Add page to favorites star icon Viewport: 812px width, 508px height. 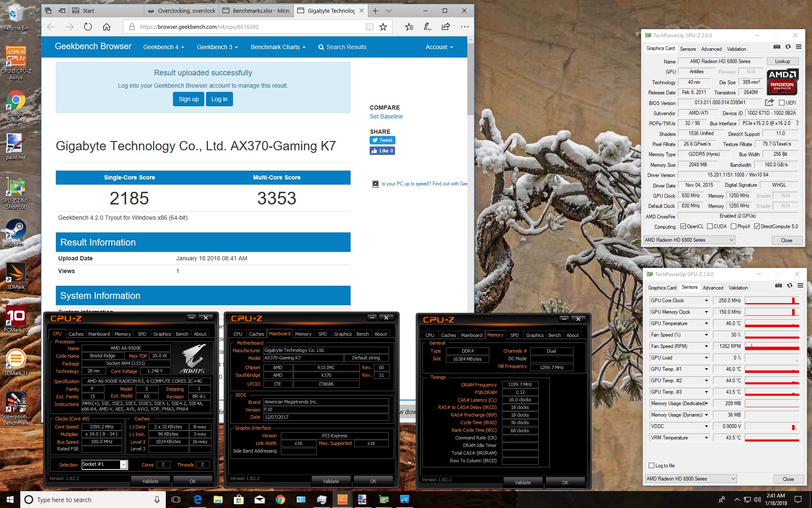pyautogui.click(x=383, y=27)
